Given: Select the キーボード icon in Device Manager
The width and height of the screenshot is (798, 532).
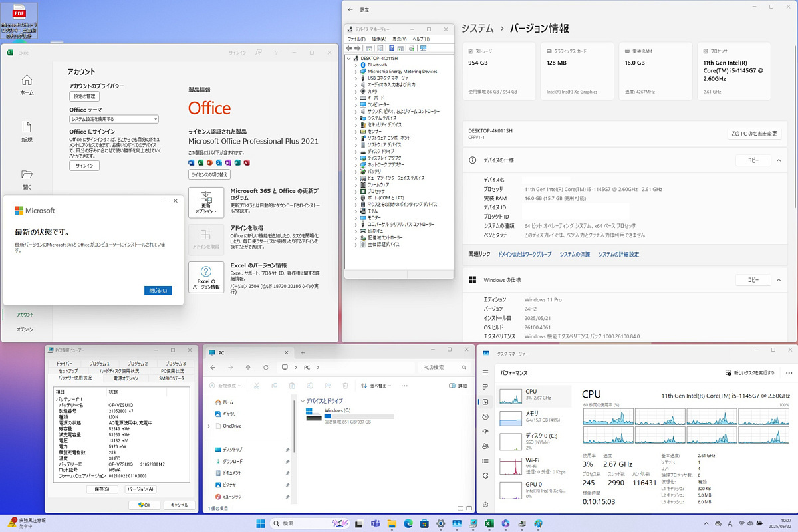Looking at the screenshot, I should click(363, 98).
